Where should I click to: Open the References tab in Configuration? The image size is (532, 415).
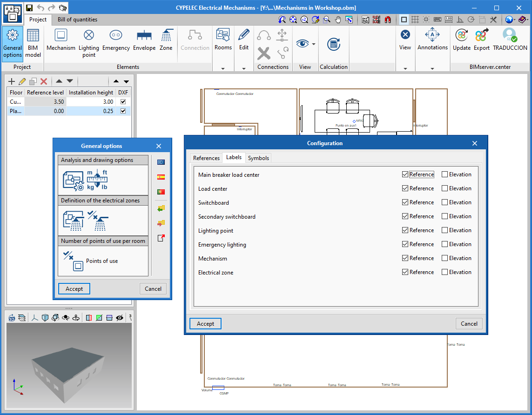click(206, 158)
